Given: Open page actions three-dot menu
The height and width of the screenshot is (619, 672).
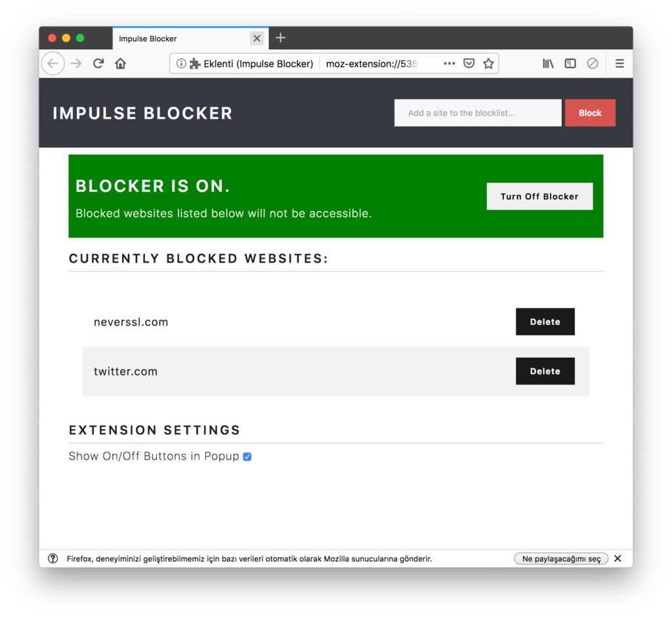Looking at the screenshot, I should 449,64.
